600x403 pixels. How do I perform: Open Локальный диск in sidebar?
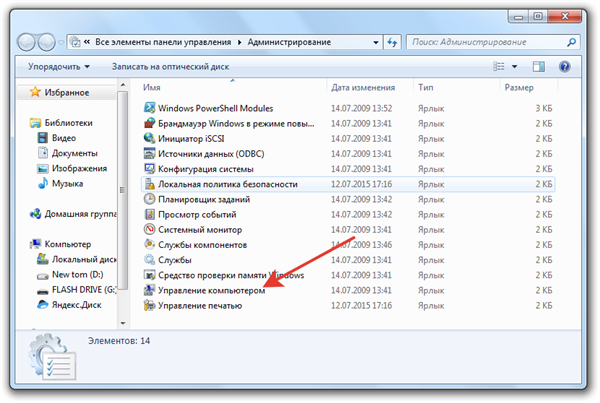click(x=84, y=259)
